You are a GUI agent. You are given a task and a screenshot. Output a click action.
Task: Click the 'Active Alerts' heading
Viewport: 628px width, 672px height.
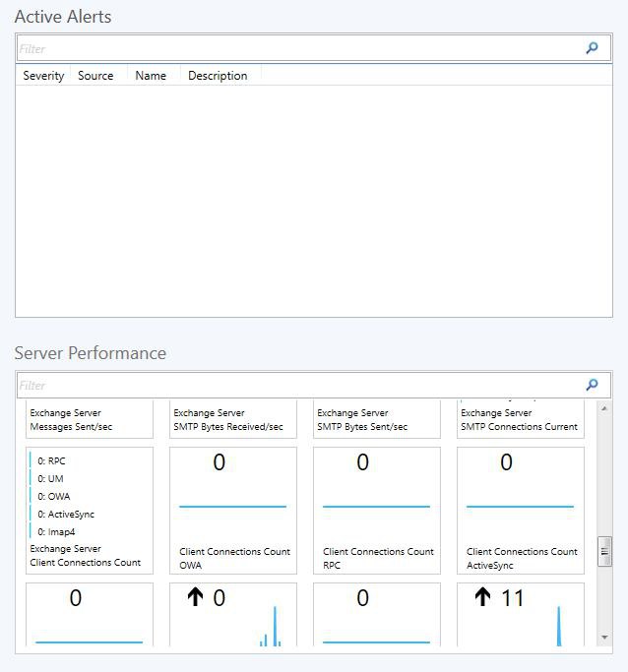pyautogui.click(x=63, y=17)
